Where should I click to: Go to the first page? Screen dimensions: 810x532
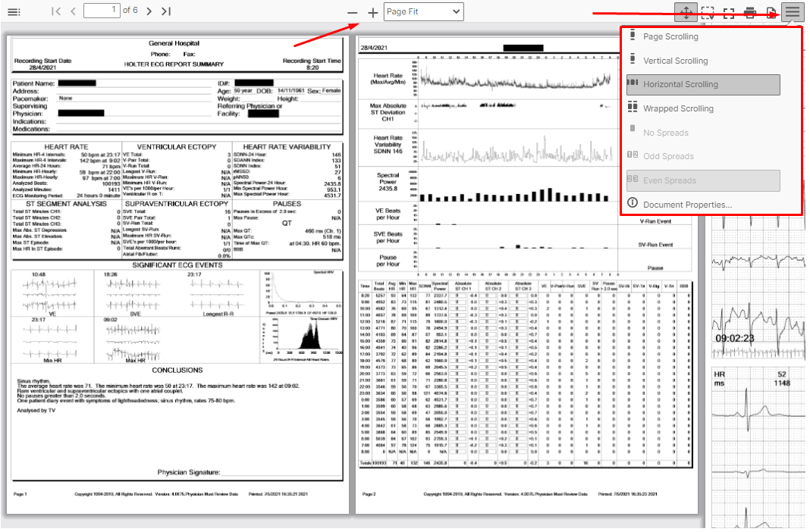point(56,11)
